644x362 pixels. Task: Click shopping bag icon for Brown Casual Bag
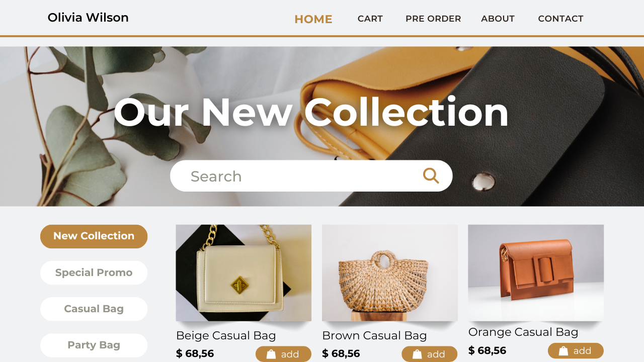pos(417,354)
